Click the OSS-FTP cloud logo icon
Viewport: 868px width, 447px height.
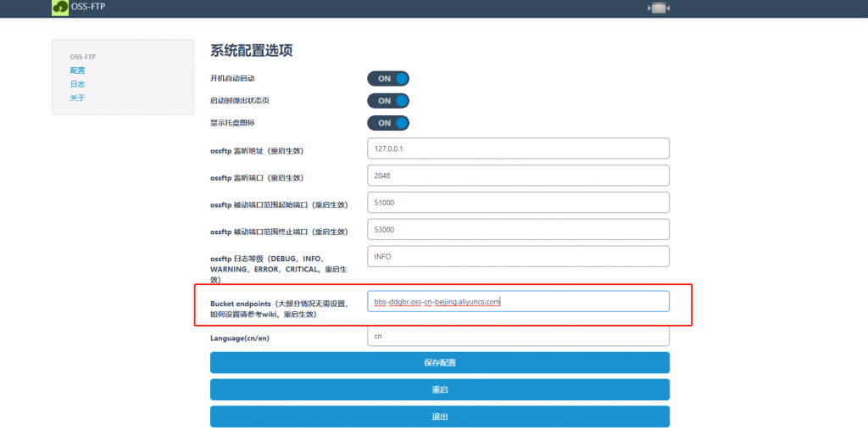coord(60,7)
